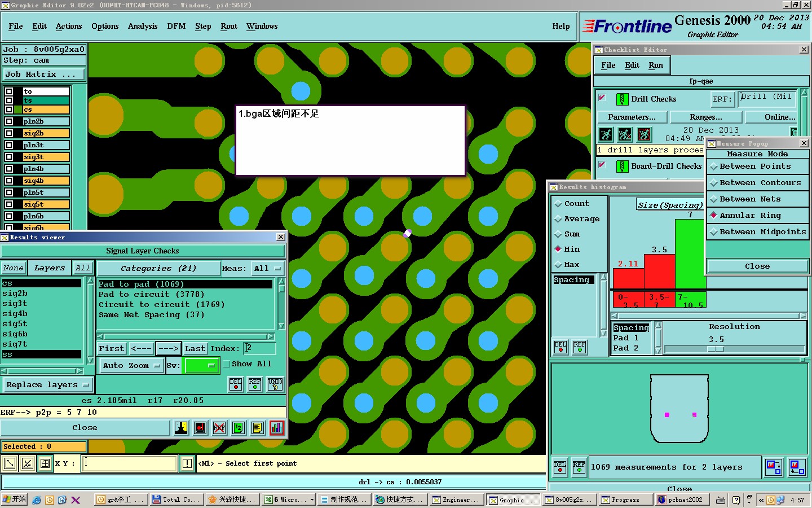This screenshot has height=508, width=812.
Task: Select the Average radio option
Action: tap(558, 219)
